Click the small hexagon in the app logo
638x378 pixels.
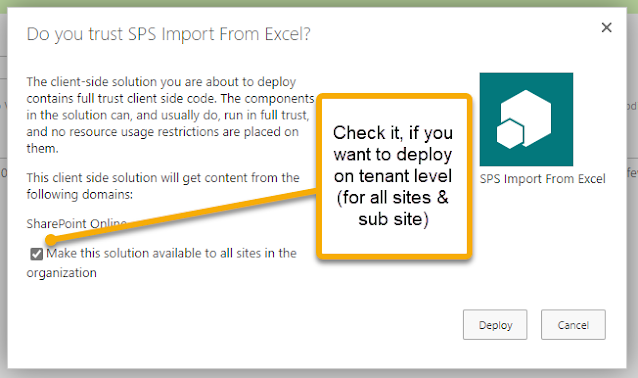coord(510,134)
